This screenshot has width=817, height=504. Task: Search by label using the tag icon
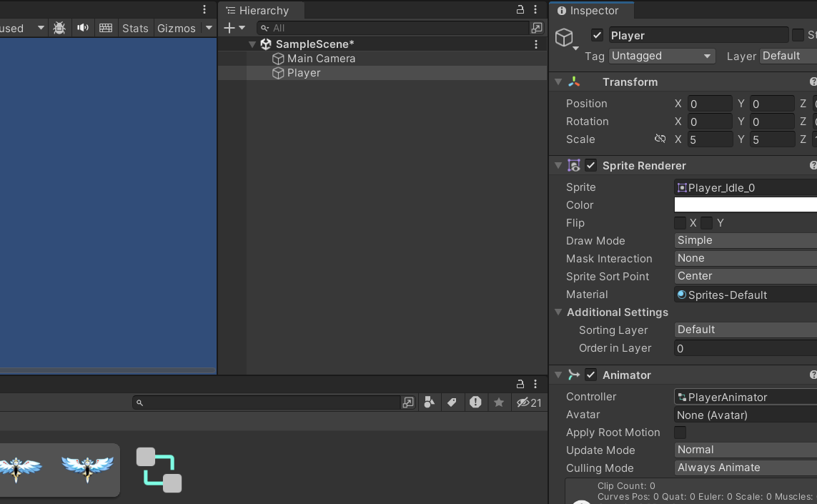pyautogui.click(x=452, y=402)
